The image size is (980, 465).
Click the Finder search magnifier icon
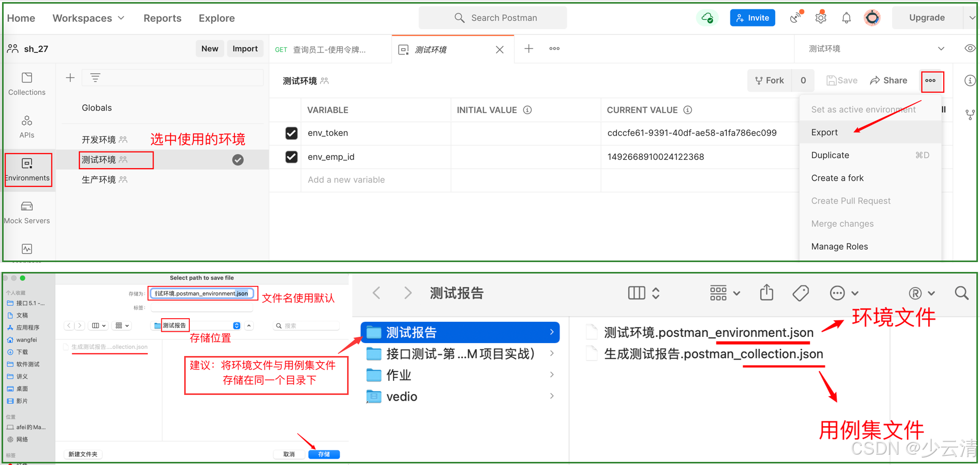pos(961,293)
